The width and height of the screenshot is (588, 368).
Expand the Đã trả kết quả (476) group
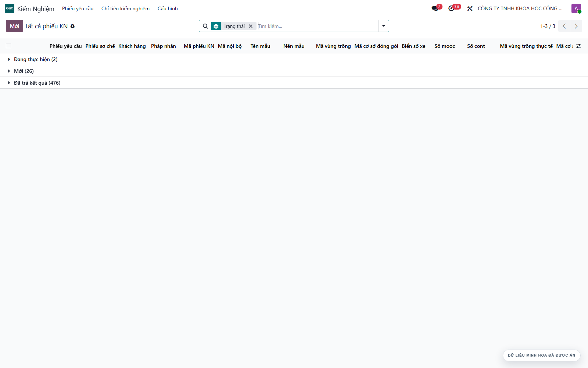pos(294,83)
